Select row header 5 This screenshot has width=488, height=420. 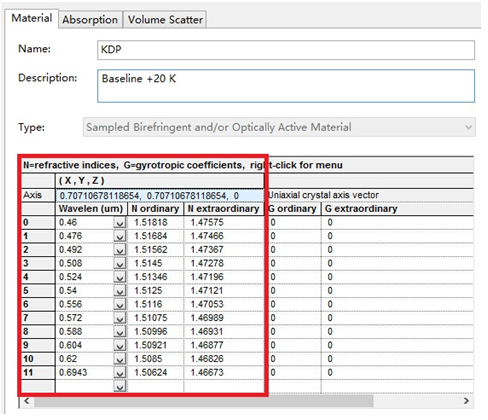[x=38, y=291]
